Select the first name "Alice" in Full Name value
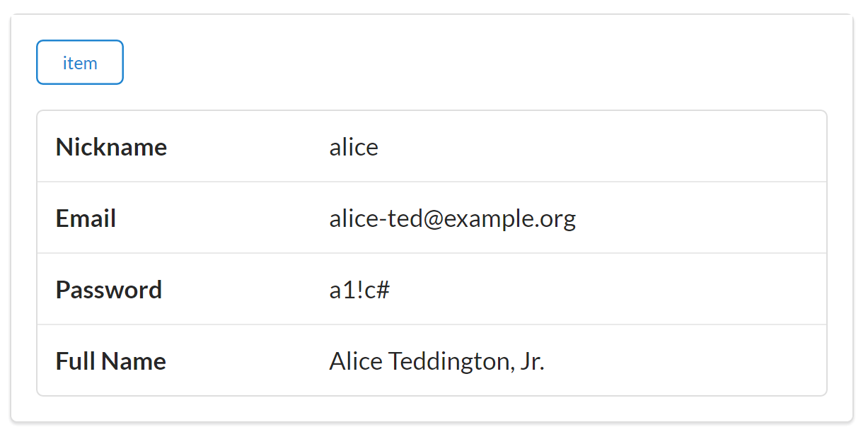868x439 pixels. tap(355, 361)
